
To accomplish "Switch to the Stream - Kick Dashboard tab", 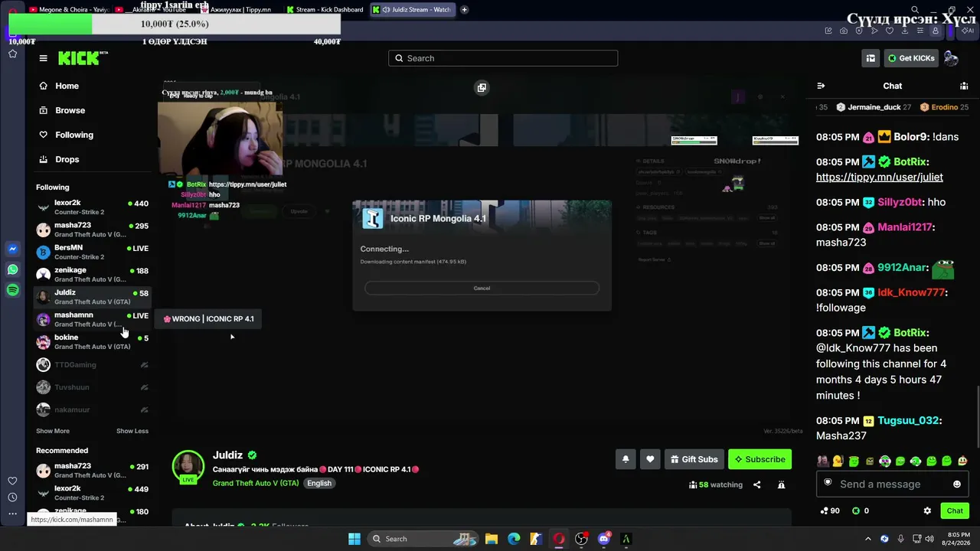I will coord(325,10).
